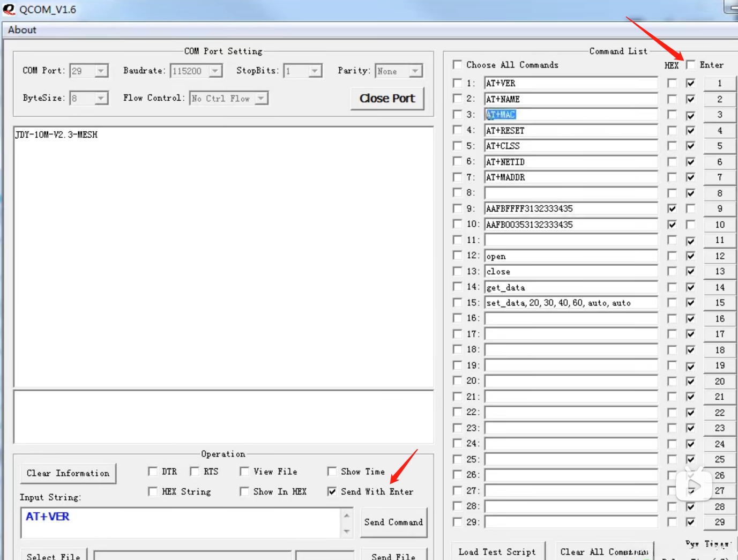Click the get_data command field
The width and height of the screenshot is (738, 560).
pos(571,287)
